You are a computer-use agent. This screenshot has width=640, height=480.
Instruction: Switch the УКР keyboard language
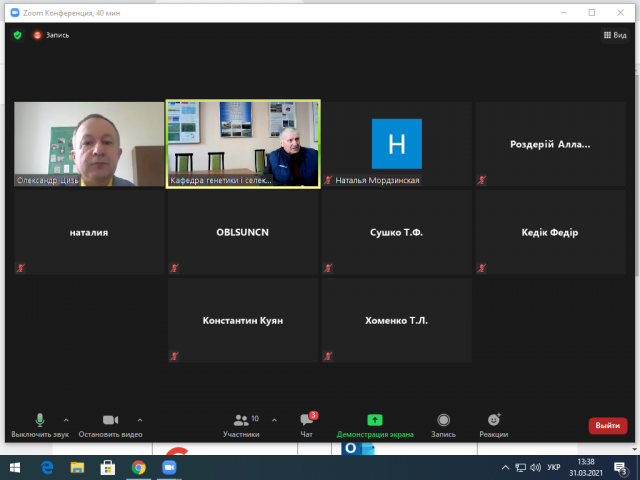(x=553, y=467)
